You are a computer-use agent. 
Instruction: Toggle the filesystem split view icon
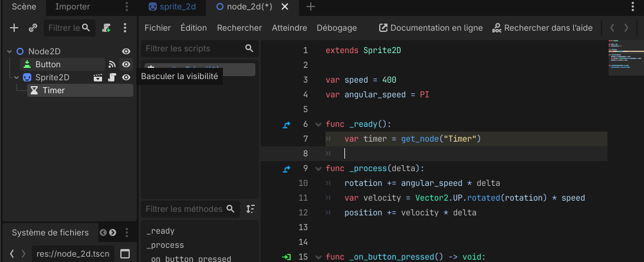click(125, 254)
